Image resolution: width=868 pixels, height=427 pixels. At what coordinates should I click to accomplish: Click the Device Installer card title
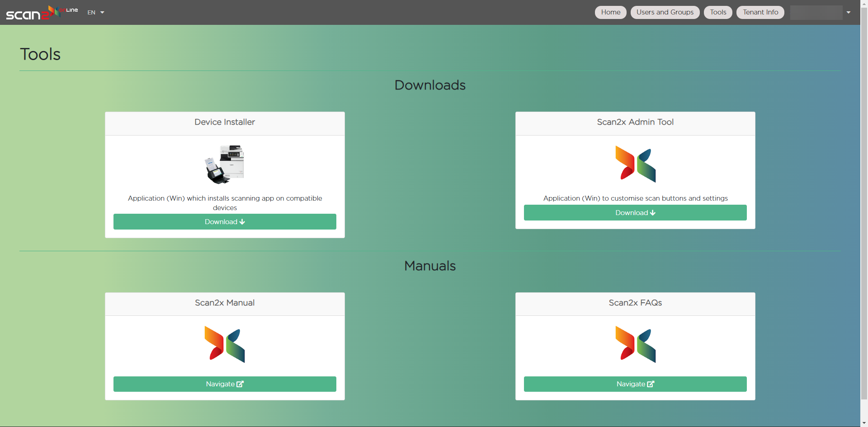point(225,122)
